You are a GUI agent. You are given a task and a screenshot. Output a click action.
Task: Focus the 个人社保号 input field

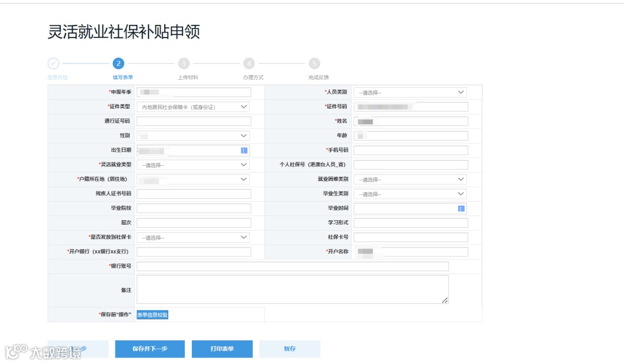(411, 165)
